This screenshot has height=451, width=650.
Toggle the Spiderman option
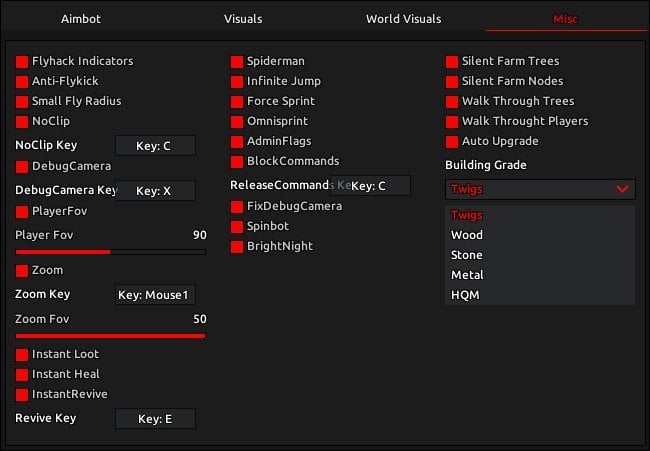pos(237,62)
